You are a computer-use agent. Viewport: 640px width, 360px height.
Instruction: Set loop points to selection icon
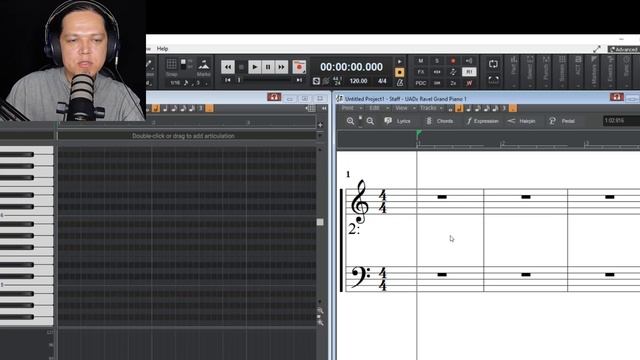[x=493, y=80]
